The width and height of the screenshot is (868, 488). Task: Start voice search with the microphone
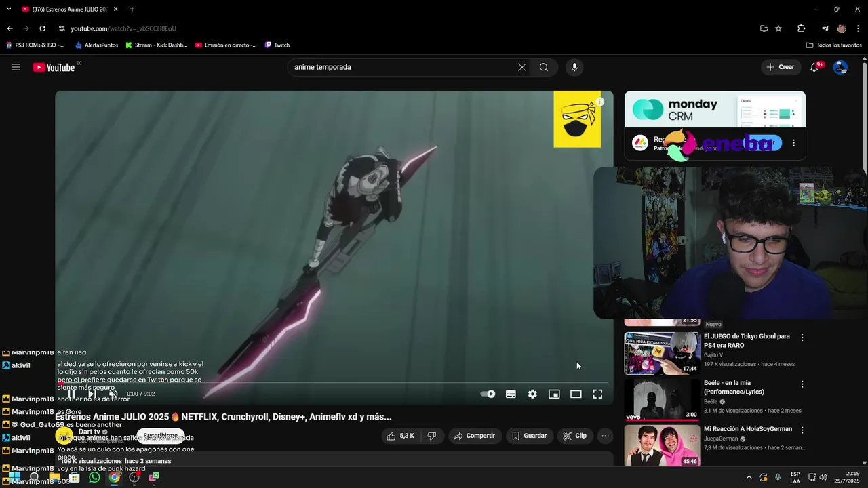pyautogui.click(x=574, y=67)
